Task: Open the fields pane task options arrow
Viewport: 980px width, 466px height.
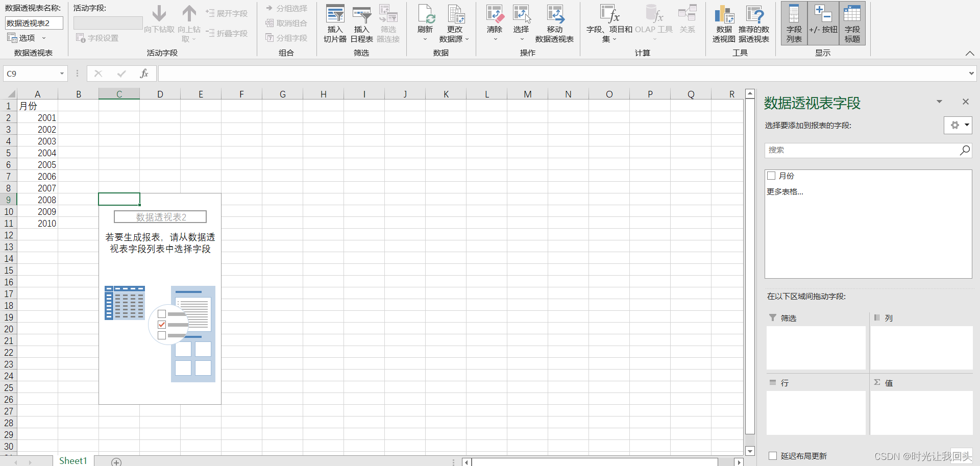Action: [939, 102]
